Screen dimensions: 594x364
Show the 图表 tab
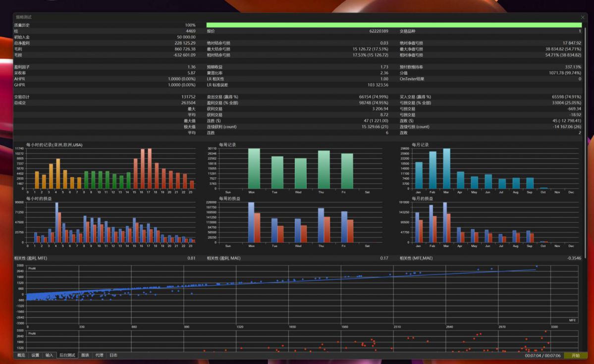(x=85, y=355)
